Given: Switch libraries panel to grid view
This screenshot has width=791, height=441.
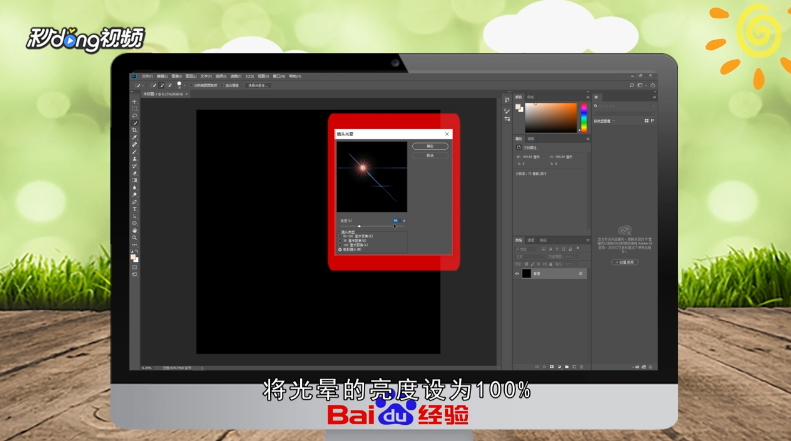Looking at the screenshot, I should (x=646, y=121).
